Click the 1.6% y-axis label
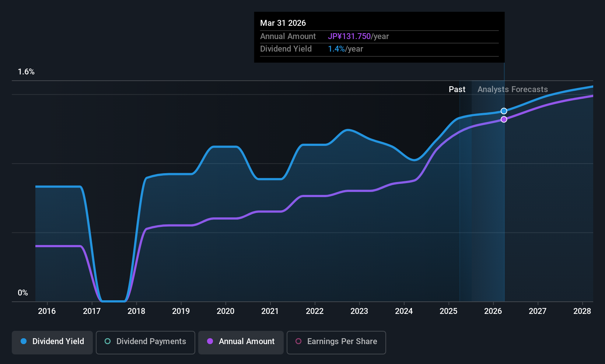605x364 pixels. [26, 72]
